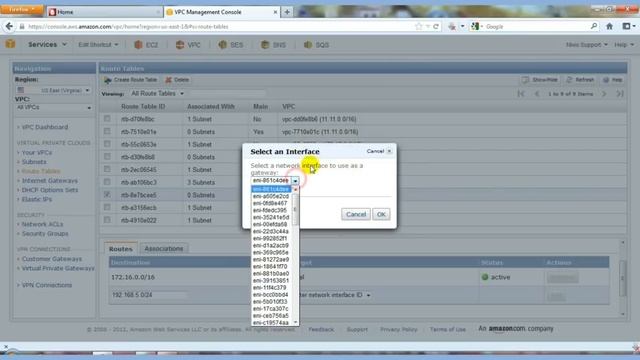
Task: Click the Google search magnifier icon
Action: coord(594,27)
